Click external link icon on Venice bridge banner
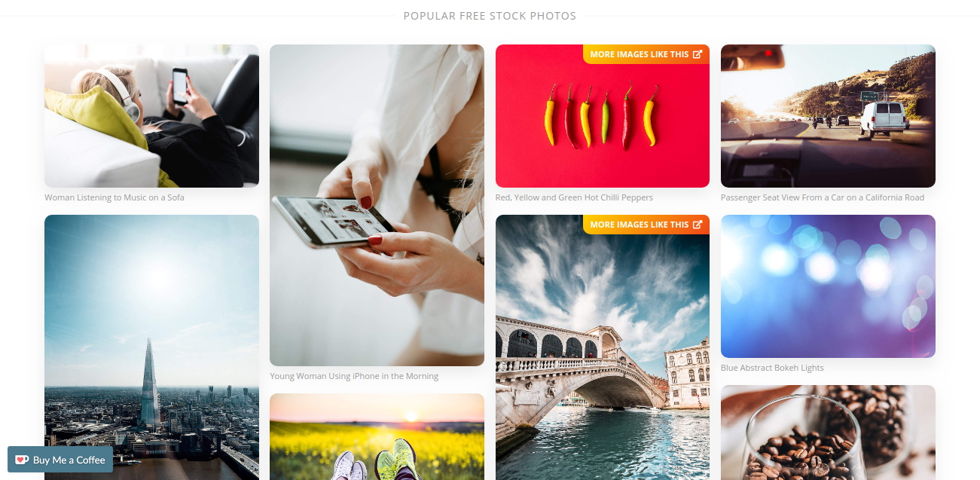The image size is (980, 480). pos(698,225)
